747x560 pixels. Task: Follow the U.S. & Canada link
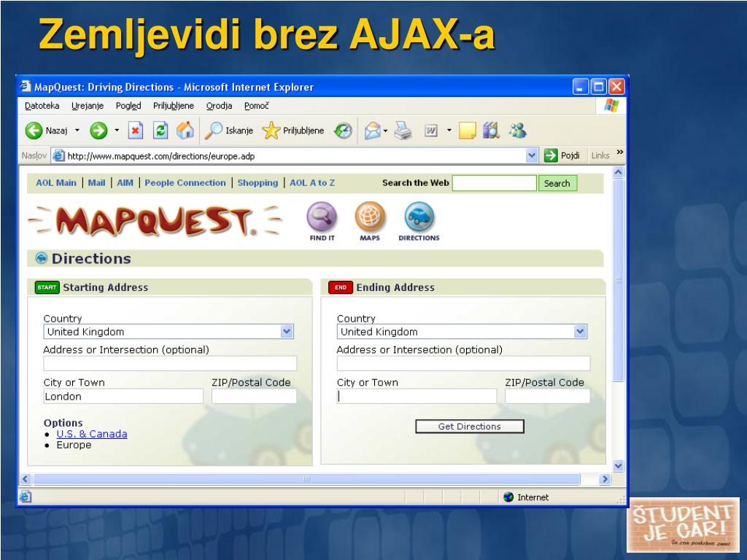click(92, 434)
